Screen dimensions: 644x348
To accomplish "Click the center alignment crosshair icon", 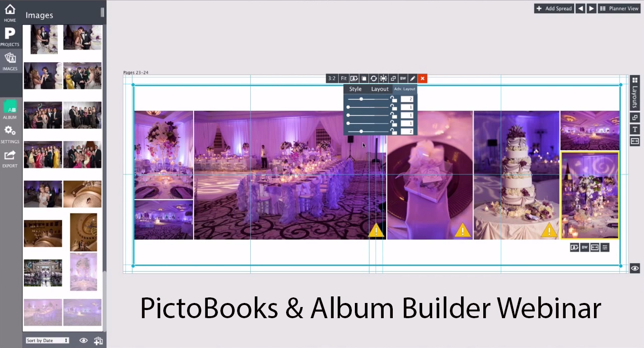I will pyautogui.click(x=384, y=78).
